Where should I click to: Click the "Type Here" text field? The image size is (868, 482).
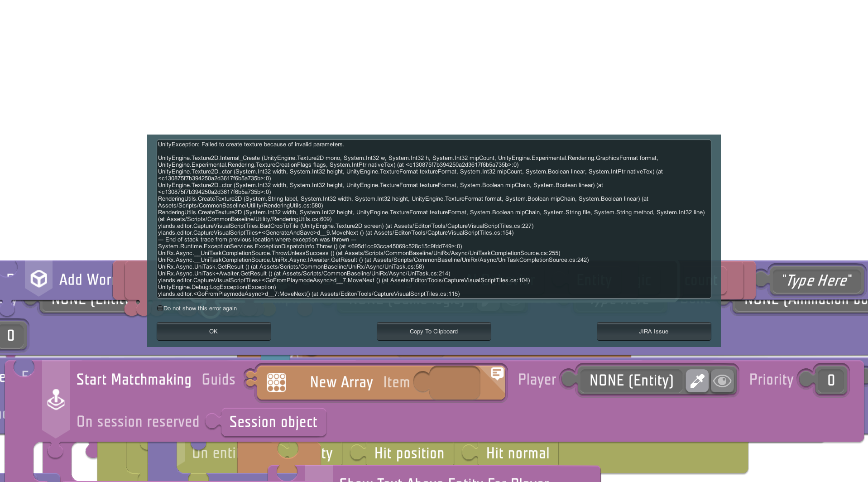816,280
